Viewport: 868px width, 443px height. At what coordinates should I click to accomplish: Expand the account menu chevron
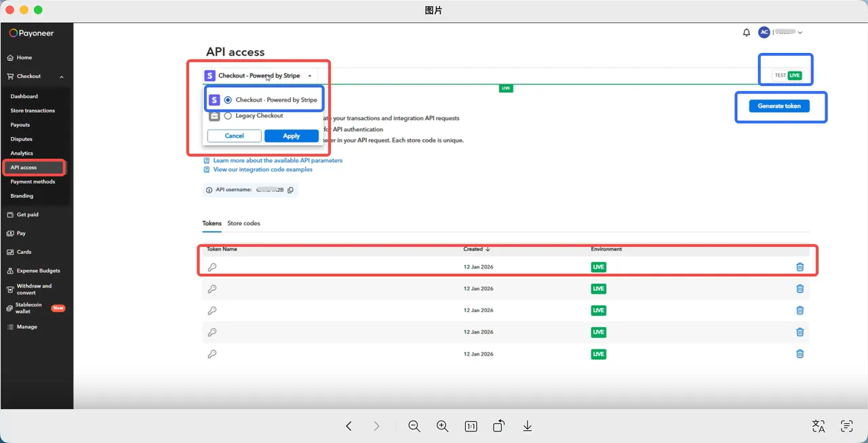click(800, 33)
